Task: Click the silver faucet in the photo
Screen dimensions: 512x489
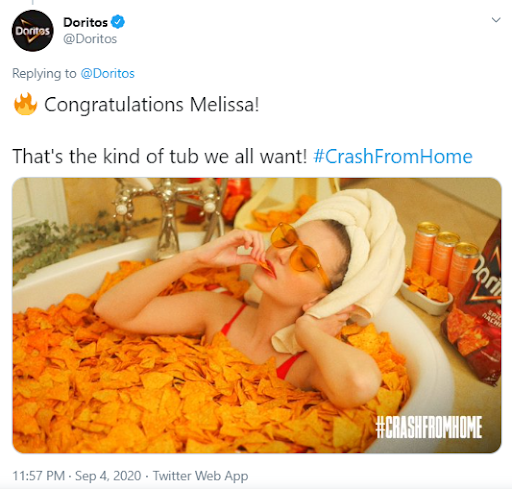Action: point(167,213)
